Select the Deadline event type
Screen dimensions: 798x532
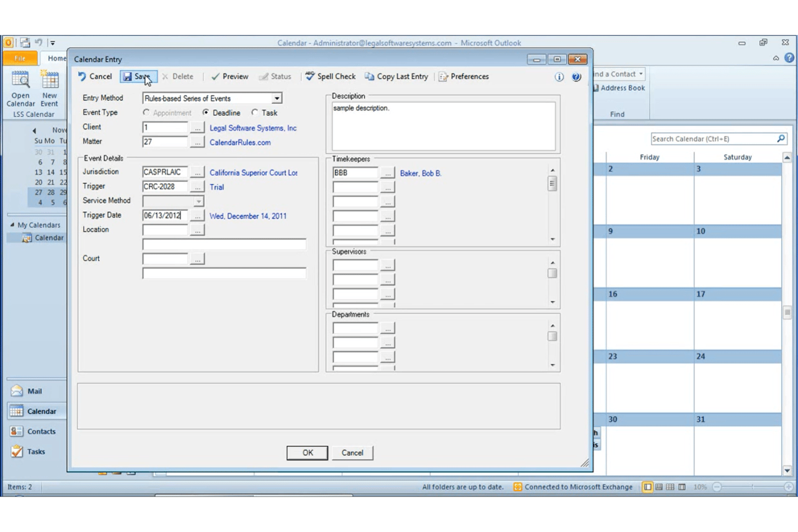click(205, 113)
